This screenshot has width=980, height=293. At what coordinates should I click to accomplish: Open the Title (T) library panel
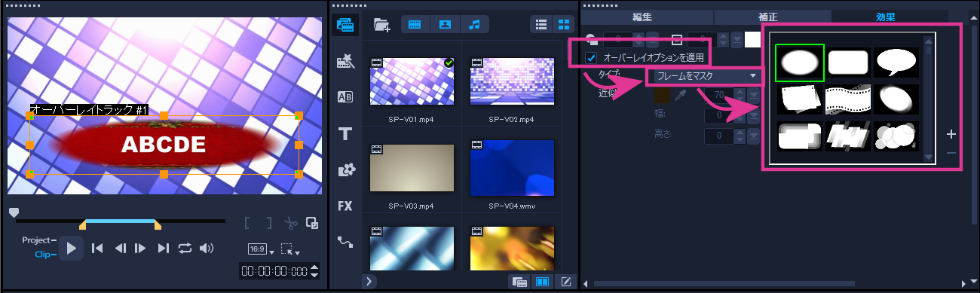point(346,134)
